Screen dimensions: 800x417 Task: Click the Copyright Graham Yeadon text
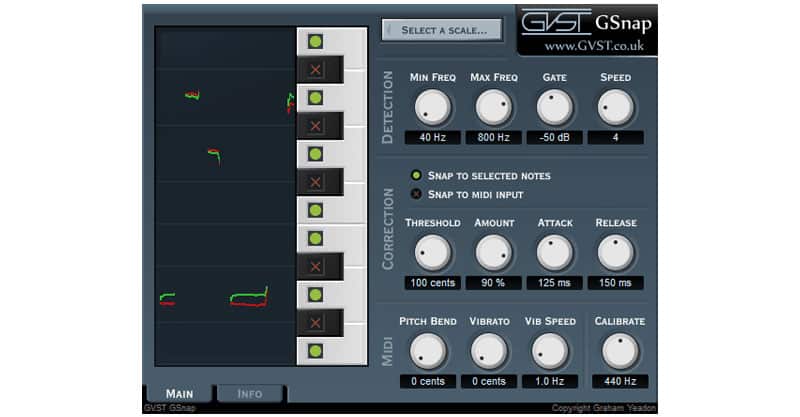[604, 408]
